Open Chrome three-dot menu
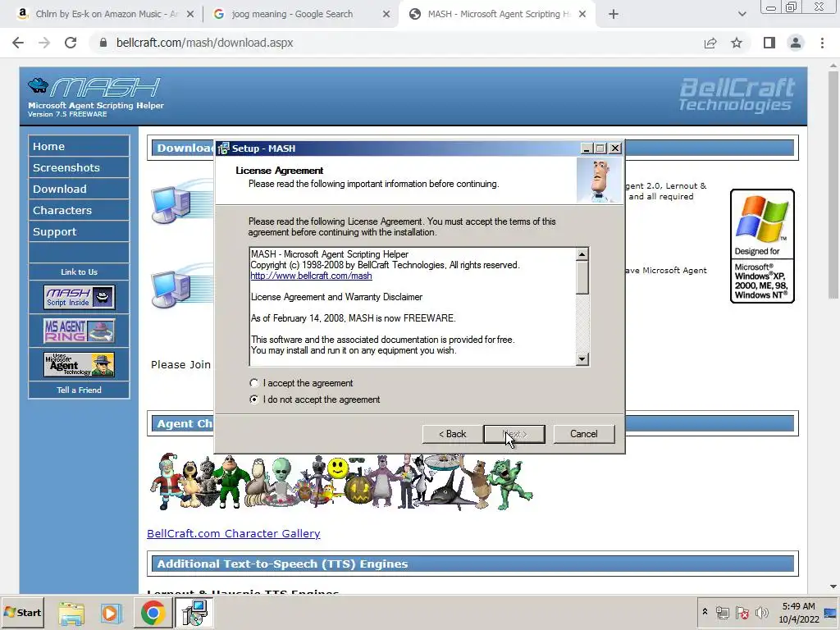Viewport: 840px width, 630px height. [x=822, y=43]
